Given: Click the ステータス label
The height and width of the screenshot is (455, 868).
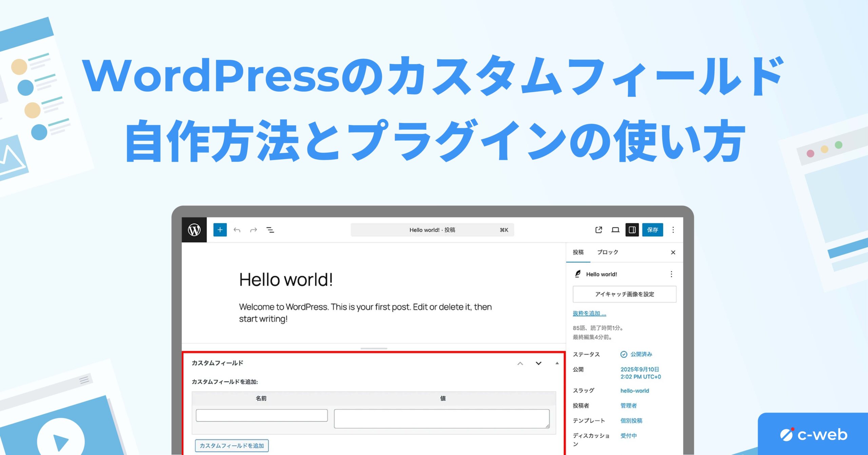Looking at the screenshot, I should pos(586,354).
